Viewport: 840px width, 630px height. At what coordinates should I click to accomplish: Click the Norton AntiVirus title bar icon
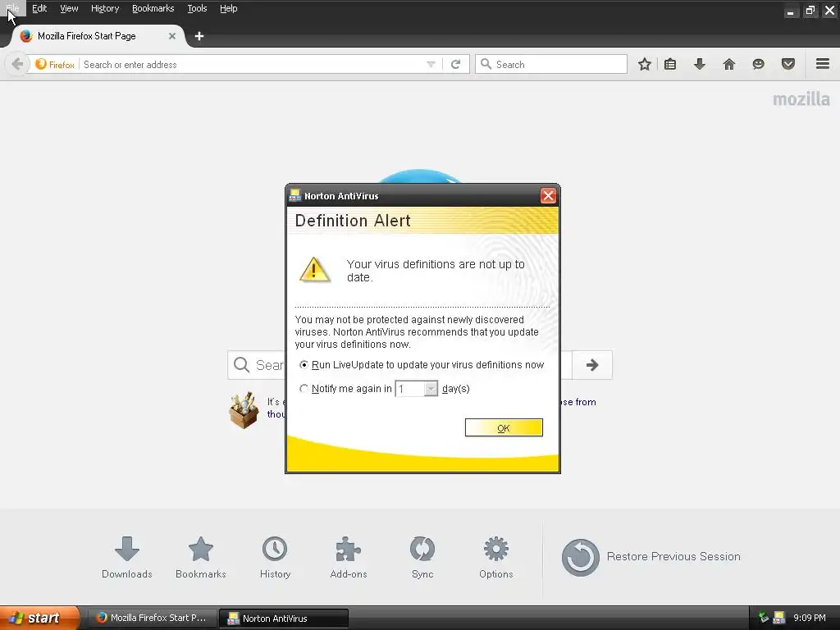(x=294, y=195)
